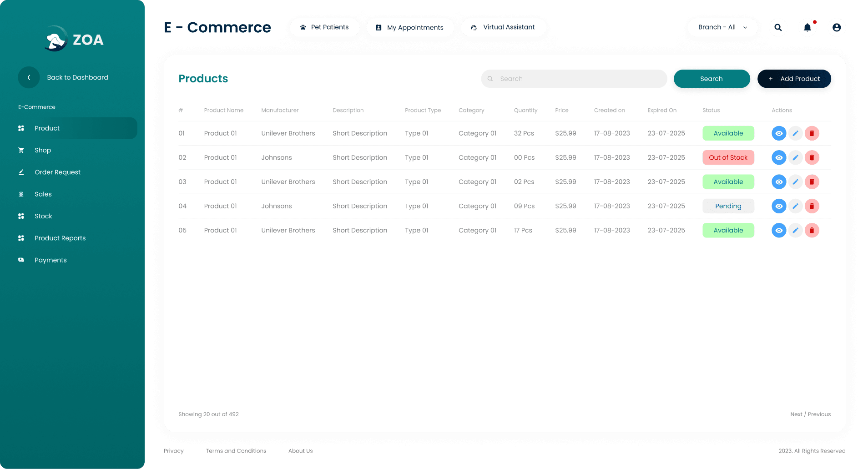The height and width of the screenshot is (469, 868).
Task: Open Stock in the sidebar
Action: (43, 216)
